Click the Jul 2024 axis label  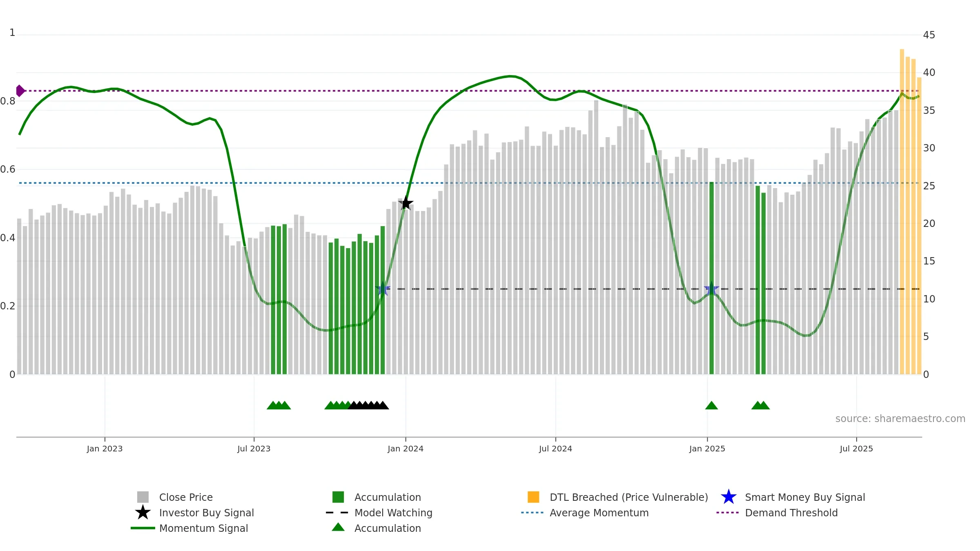(x=555, y=449)
